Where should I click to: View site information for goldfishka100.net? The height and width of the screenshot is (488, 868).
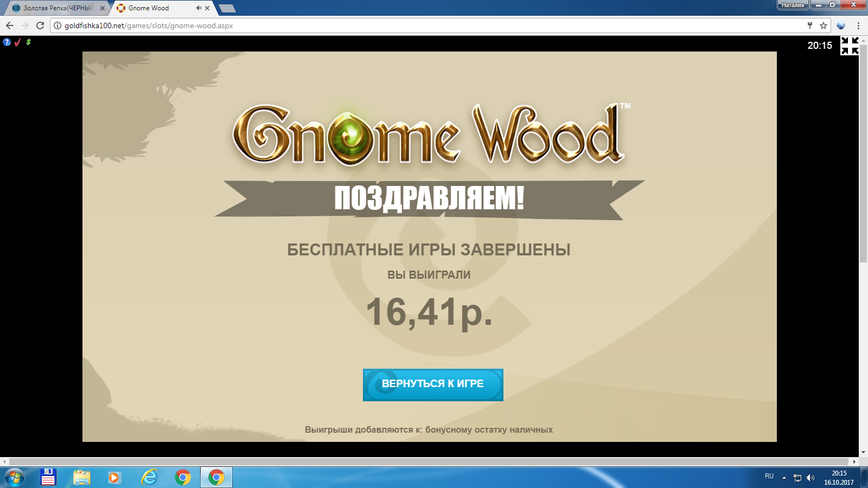point(58,25)
